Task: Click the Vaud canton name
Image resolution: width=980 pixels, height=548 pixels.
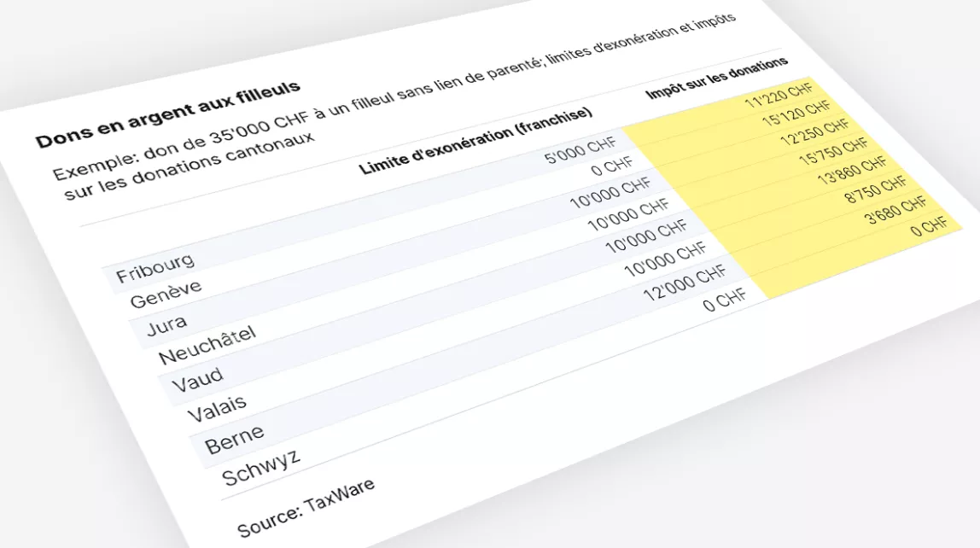Action: point(197,379)
